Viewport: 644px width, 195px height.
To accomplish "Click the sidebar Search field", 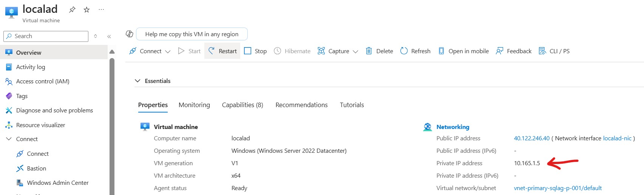I will pos(46,36).
